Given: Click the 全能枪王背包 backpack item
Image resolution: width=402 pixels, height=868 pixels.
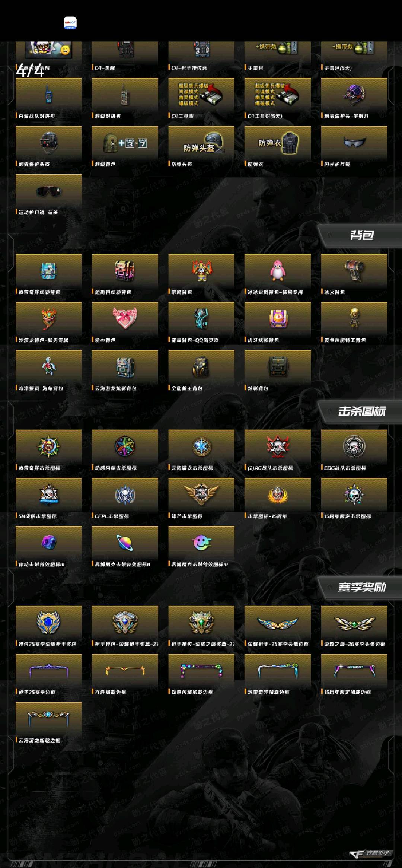Looking at the screenshot, I should (x=201, y=371).
